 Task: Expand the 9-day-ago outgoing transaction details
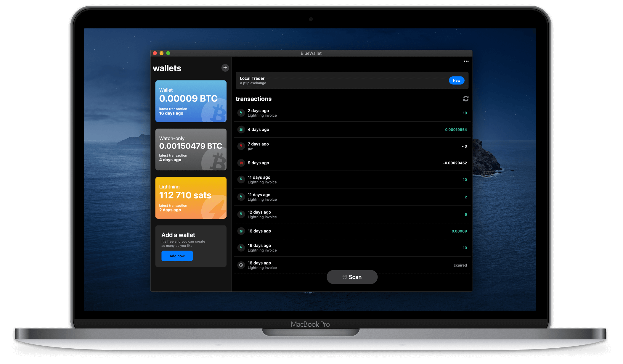[x=351, y=162]
